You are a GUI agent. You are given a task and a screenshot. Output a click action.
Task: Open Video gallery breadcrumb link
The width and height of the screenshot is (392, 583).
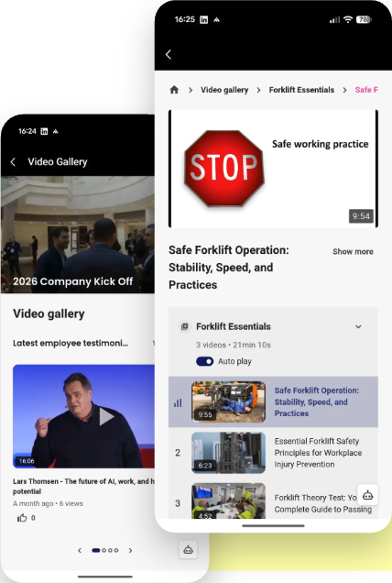pos(224,90)
